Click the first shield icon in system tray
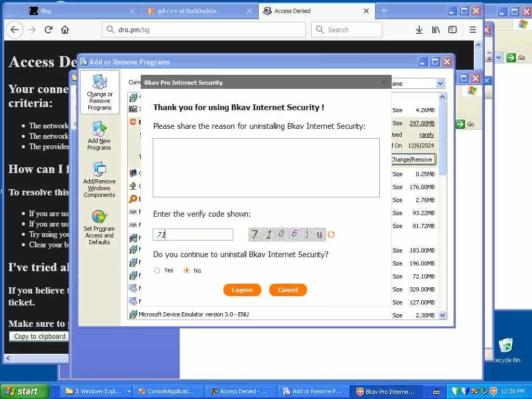Viewport: 532px width, 399px height. click(x=456, y=391)
